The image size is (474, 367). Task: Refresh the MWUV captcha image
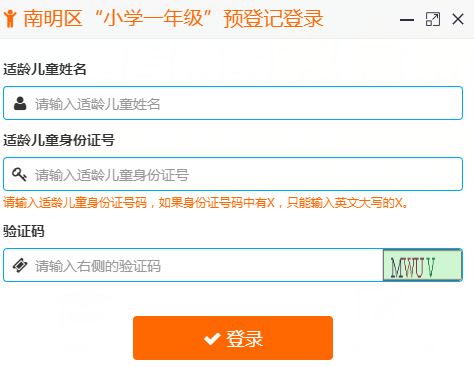click(422, 265)
